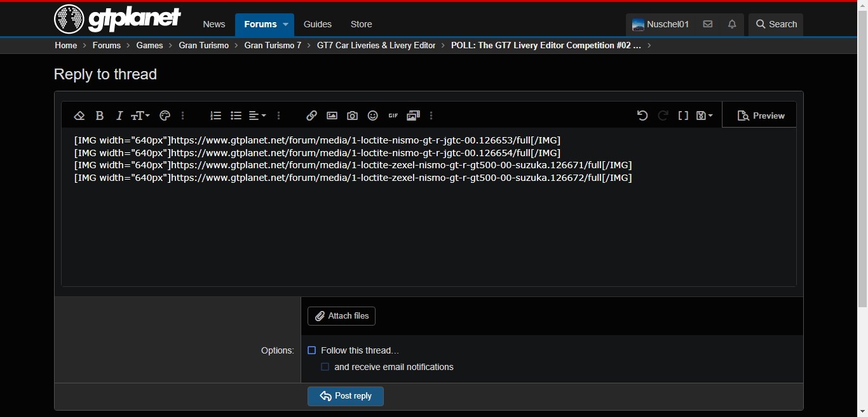Check receive email notifications checkbox
The height and width of the screenshot is (417, 868).
[x=325, y=367]
